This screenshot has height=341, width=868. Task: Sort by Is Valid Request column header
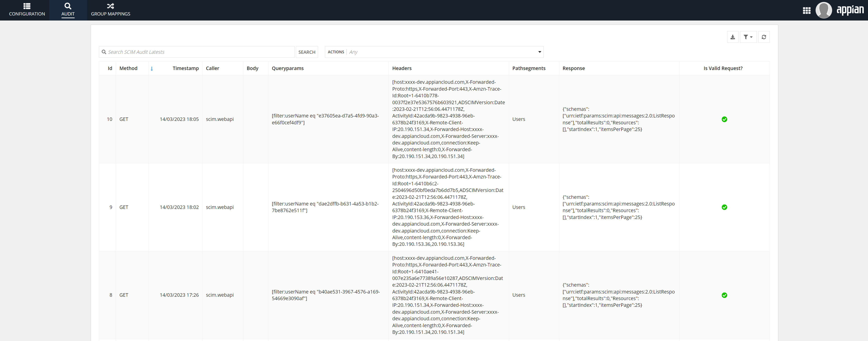pyautogui.click(x=723, y=68)
